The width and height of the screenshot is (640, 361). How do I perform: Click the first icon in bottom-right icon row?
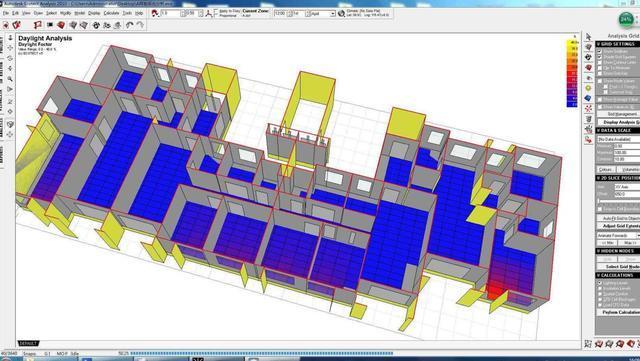pyautogui.click(x=588, y=344)
